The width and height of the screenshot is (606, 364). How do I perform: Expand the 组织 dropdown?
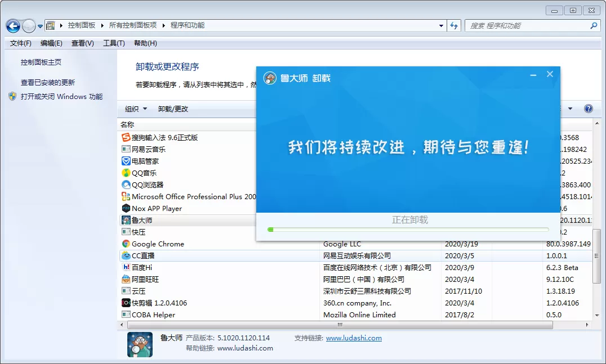coord(136,109)
